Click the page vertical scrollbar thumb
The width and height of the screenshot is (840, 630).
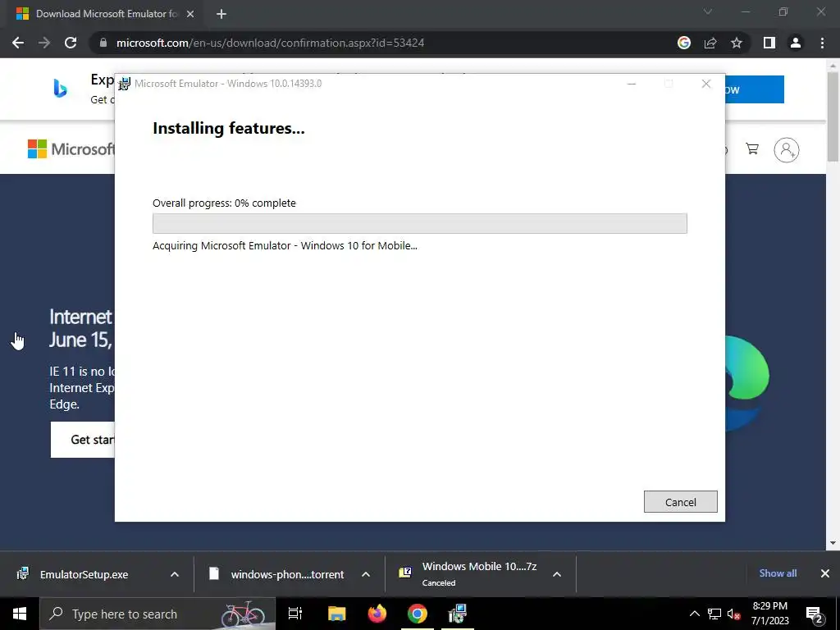[833, 116]
